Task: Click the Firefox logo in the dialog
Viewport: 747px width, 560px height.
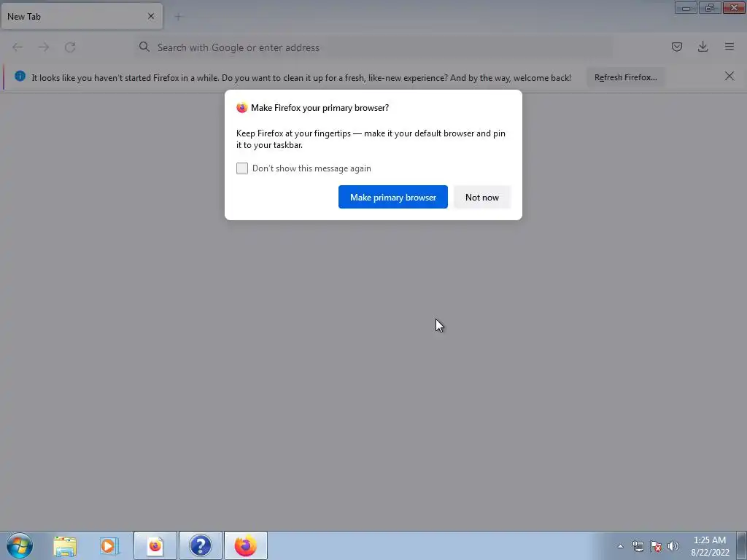Action: pos(242,108)
